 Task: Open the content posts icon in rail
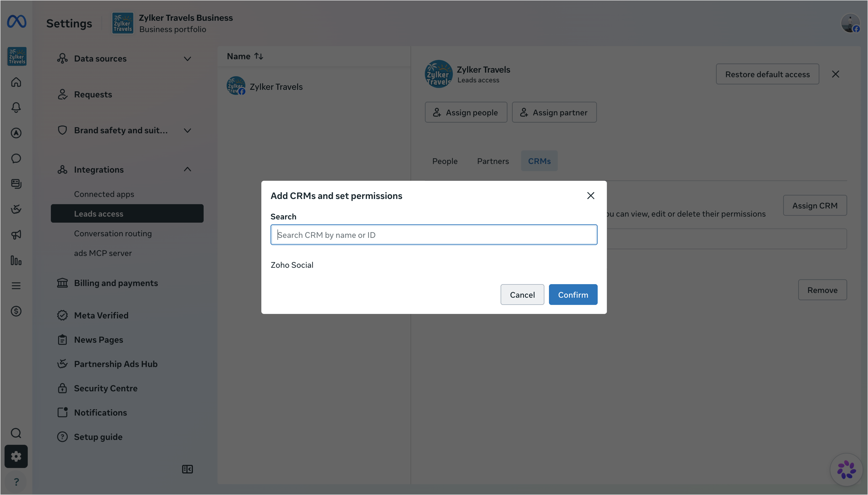tap(16, 184)
